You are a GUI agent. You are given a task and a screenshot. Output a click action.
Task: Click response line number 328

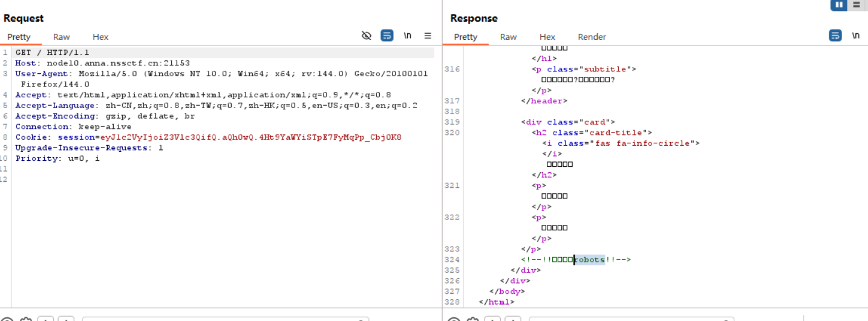[x=452, y=302]
